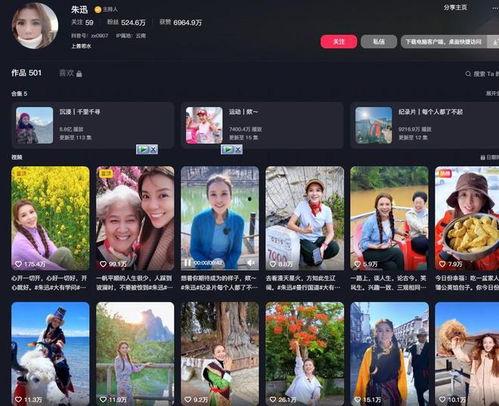Open the video with the bowl of yellow dumplings
The width and height of the screenshot is (499, 406).
click(x=467, y=218)
